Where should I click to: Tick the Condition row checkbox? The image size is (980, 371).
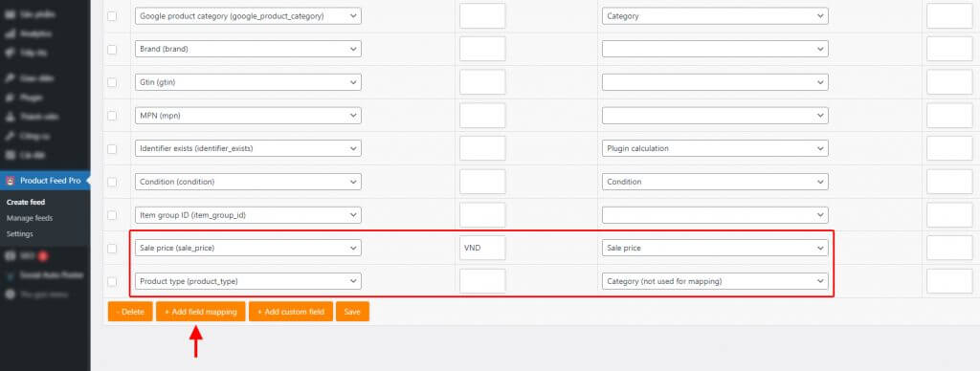point(112,182)
